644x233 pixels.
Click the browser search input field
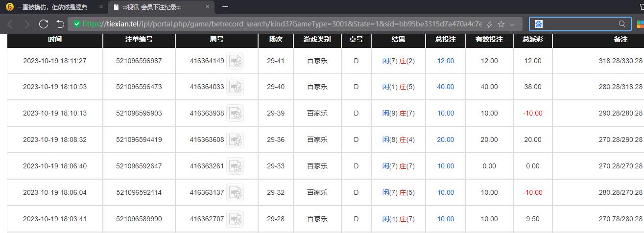[580, 24]
